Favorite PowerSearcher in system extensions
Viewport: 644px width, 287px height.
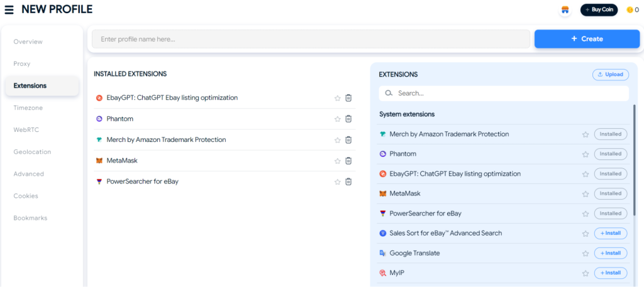click(586, 214)
